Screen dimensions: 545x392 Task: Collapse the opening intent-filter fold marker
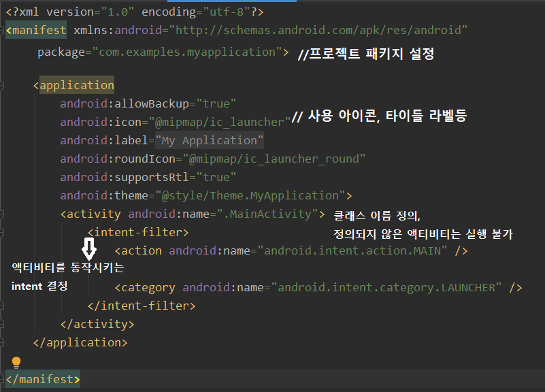1,232
